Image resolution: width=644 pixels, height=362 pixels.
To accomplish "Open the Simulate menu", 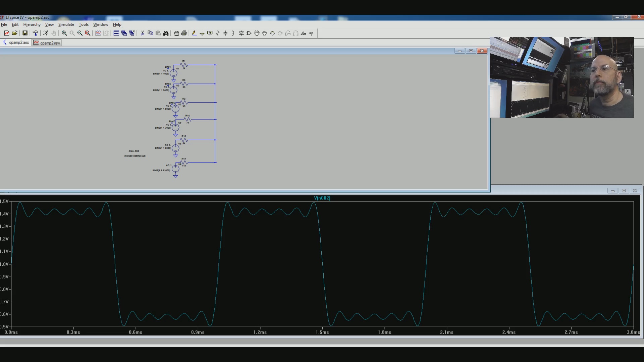I will click(66, 24).
